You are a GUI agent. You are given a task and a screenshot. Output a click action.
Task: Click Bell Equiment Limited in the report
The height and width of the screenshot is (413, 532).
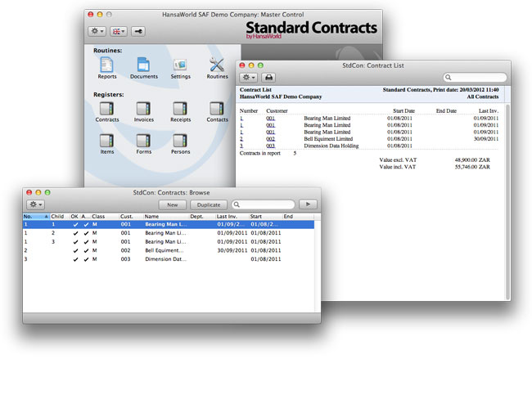coord(328,139)
